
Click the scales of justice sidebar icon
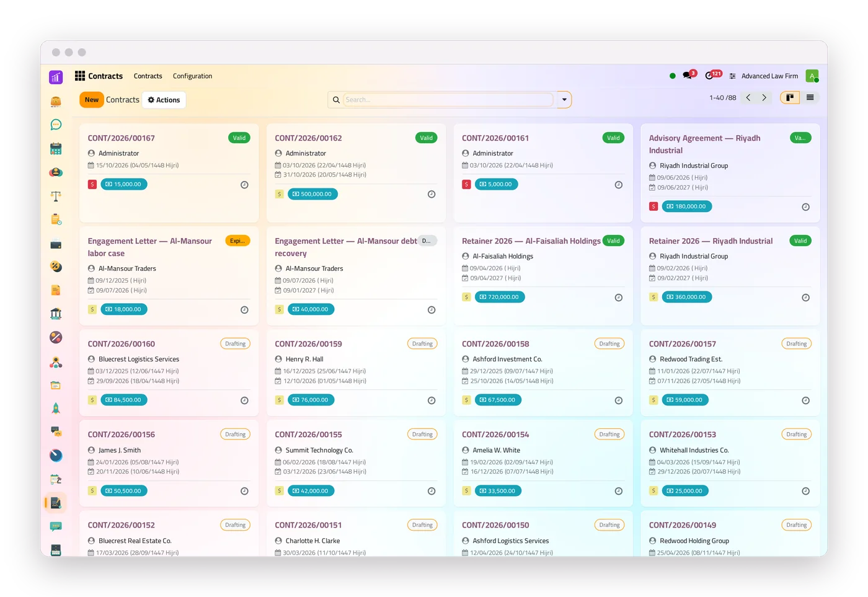(56, 197)
